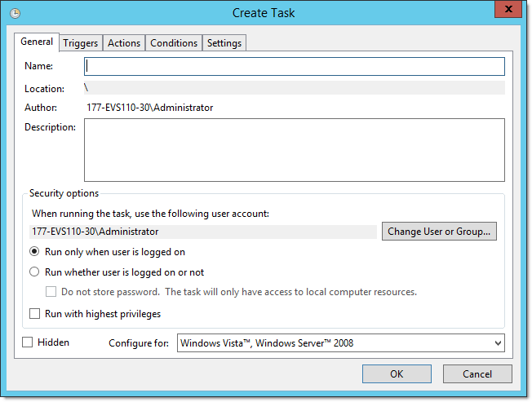Open the Triggers tab
The width and height of the screenshot is (532, 402).
(81, 43)
